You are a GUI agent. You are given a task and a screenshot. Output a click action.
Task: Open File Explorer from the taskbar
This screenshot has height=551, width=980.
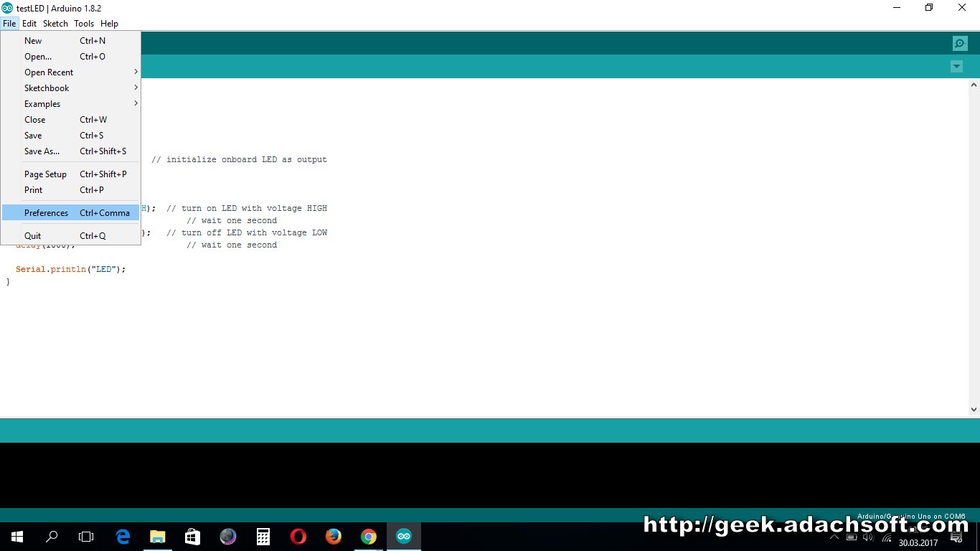tap(158, 537)
